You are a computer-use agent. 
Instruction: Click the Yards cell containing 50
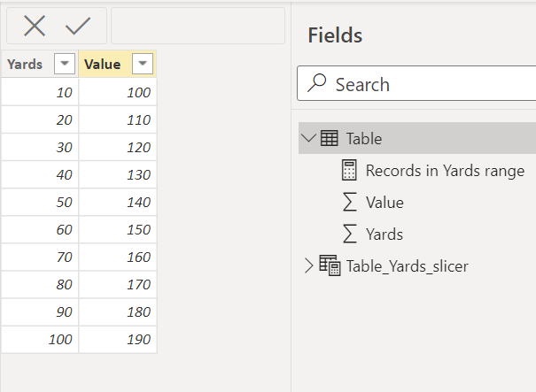pyautogui.click(x=40, y=202)
